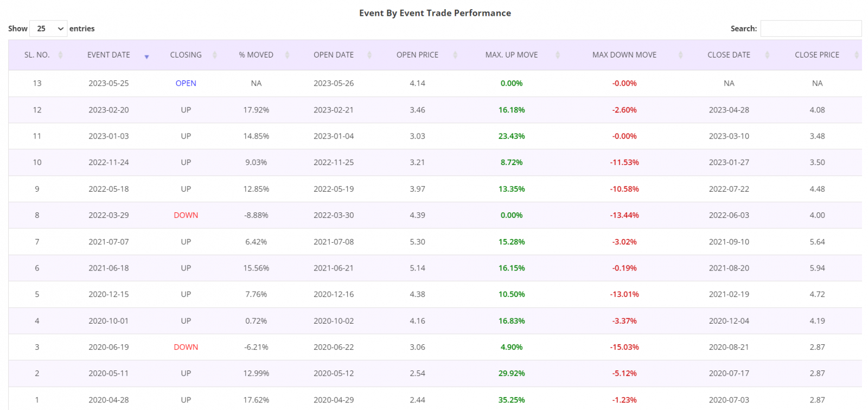Click the CLOSING column header label
Viewport: 868px width, 410px height.
point(186,55)
